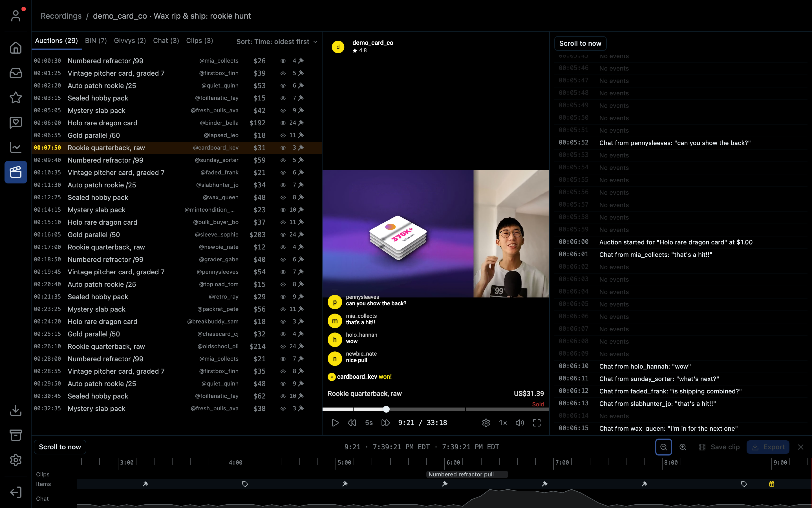Open the video player settings gear

click(x=486, y=423)
